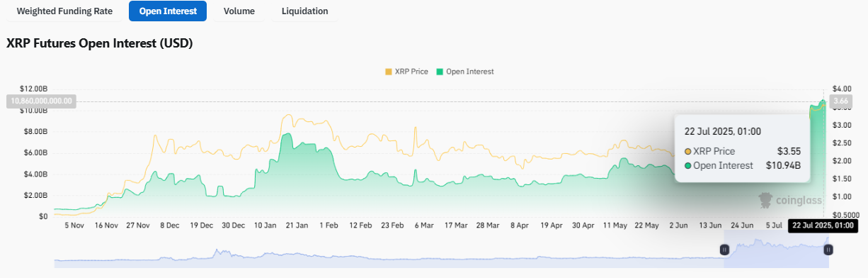Viewport: 868px width, 278px height.
Task: Click the 12 Feb date label
Action: pos(360,226)
